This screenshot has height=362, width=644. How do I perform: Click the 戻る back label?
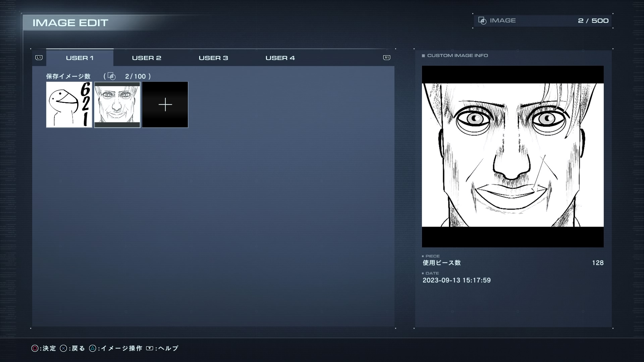pyautogui.click(x=78, y=349)
